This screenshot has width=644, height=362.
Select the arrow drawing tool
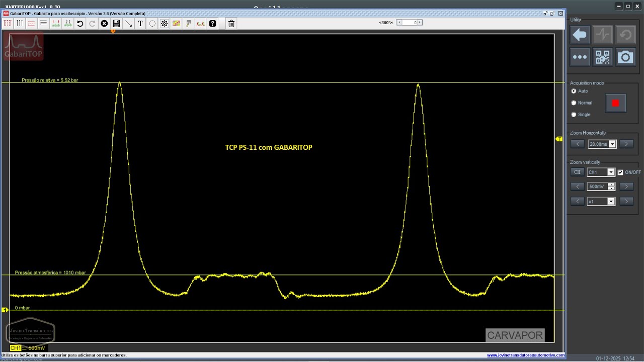pyautogui.click(x=128, y=23)
